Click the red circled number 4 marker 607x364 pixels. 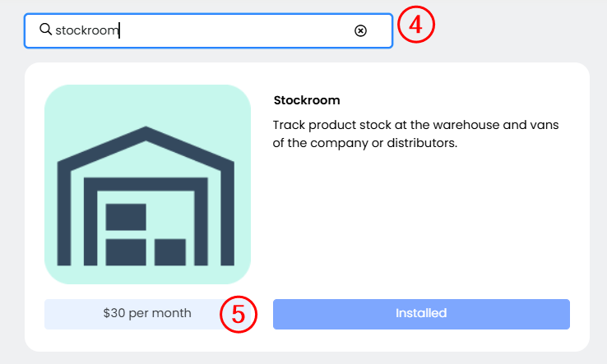pos(415,25)
